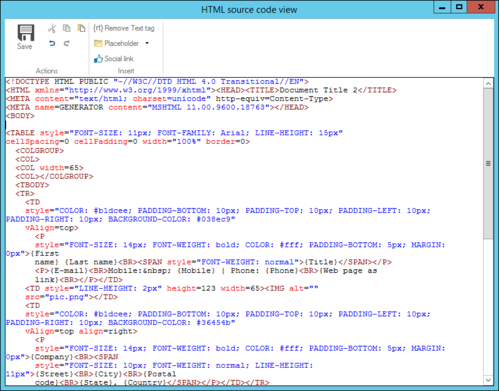Click the vertical scrollbar thumb
This screenshot has height=391, width=499.
pos(488,164)
